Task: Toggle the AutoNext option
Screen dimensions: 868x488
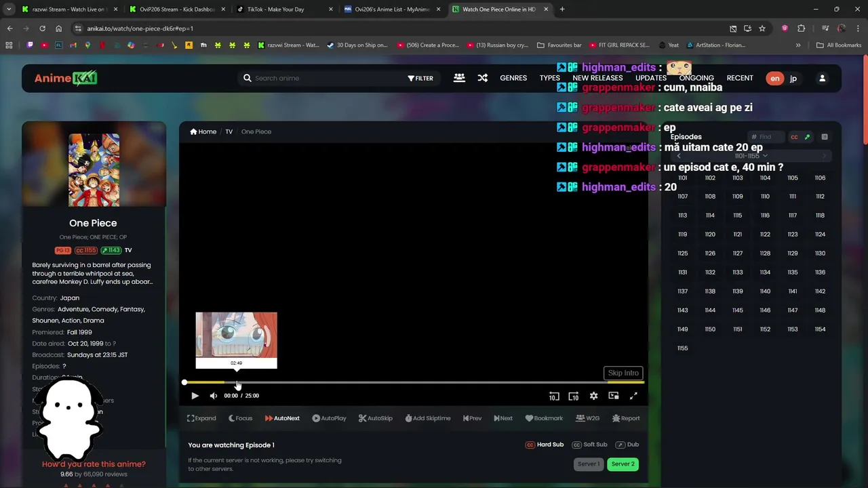Action: [x=282, y=418]
